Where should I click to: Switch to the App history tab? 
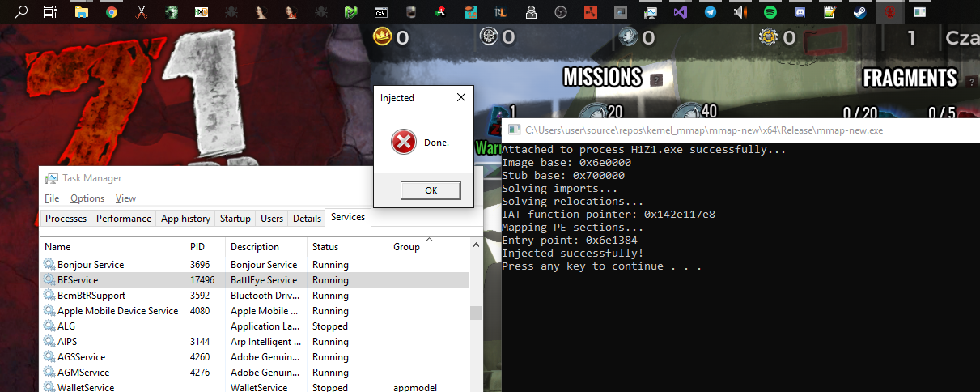(185, 219)
